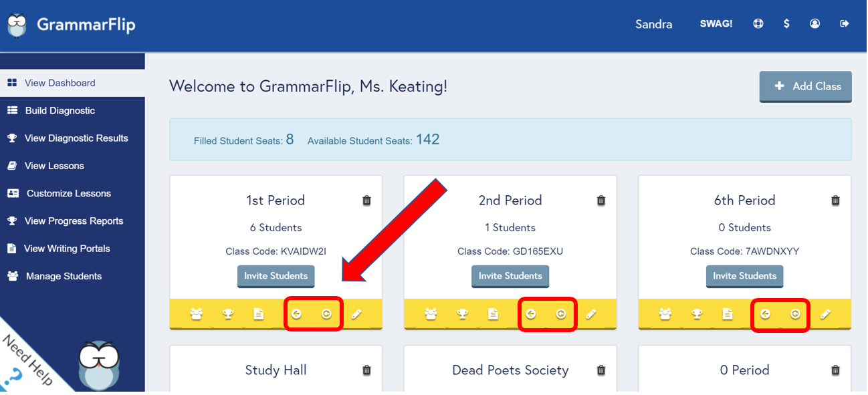
Task: Click the 6th Period class title
Action: tap(744, 201)
